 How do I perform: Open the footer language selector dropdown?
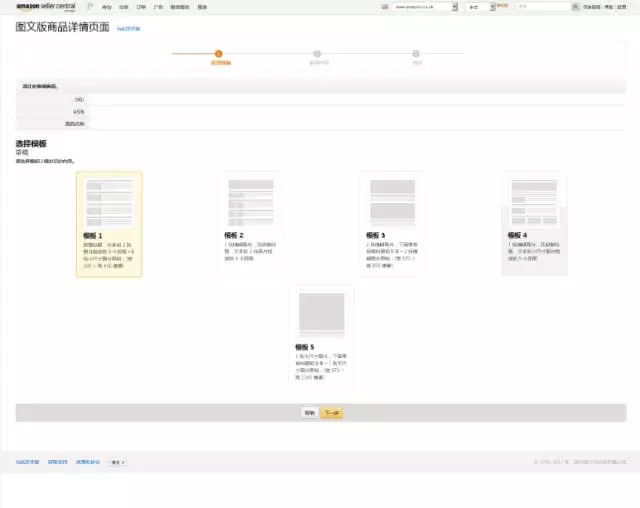[117, 462]
